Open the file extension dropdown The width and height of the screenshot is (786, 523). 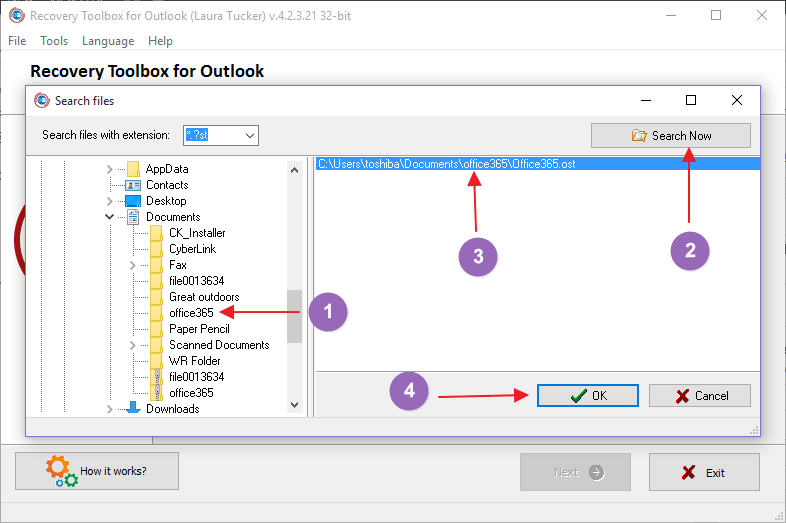(x=250, y=135)
